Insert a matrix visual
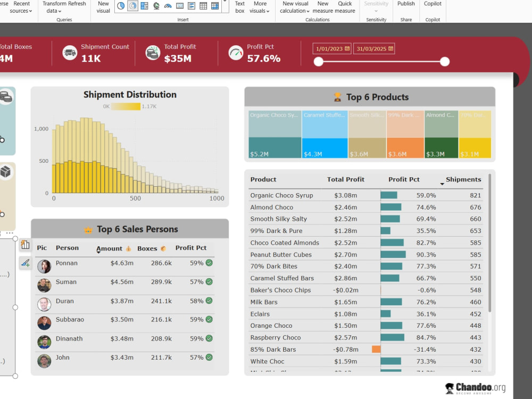 (215, 6)
